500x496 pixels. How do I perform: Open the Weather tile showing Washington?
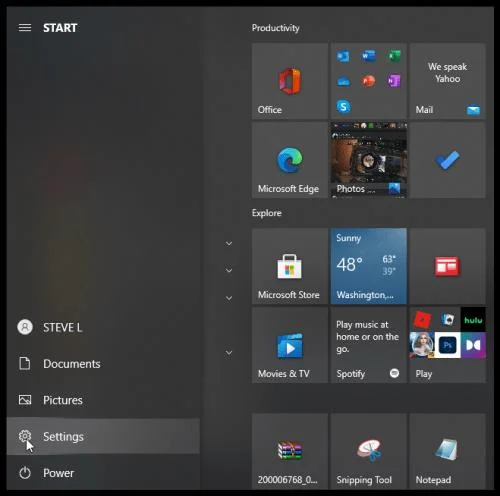[x=369, y=266]
